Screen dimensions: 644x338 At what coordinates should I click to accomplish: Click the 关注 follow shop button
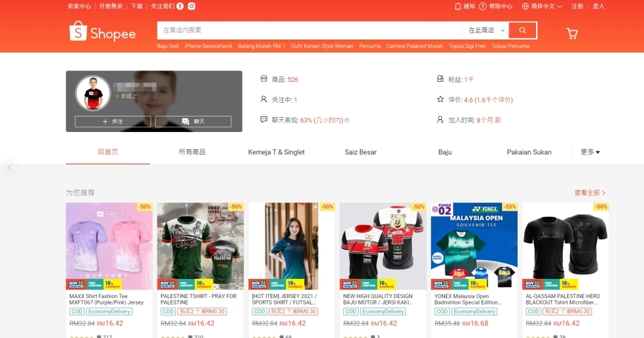point(113,121)
